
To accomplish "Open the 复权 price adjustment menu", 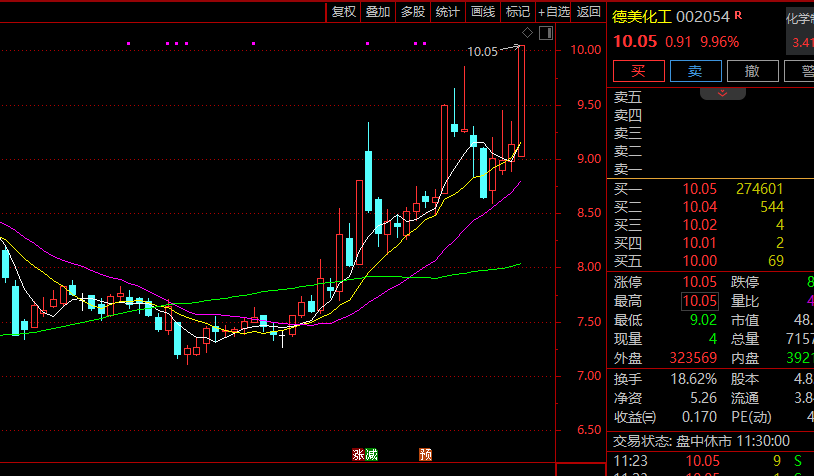I will pos(344,12).
